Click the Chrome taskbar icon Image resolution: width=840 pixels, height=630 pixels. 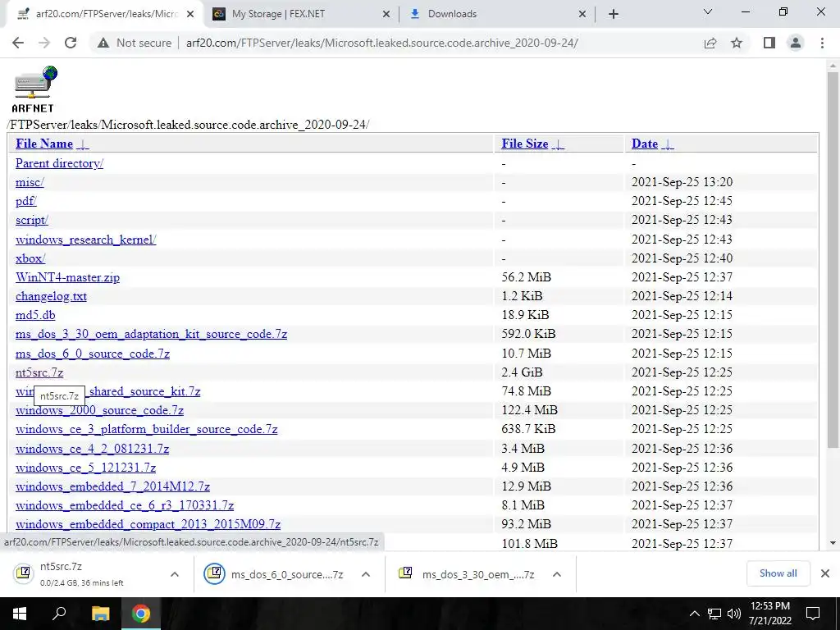point(141,614)
